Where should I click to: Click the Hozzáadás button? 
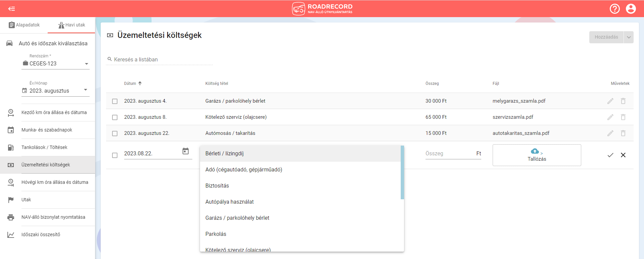606,37
